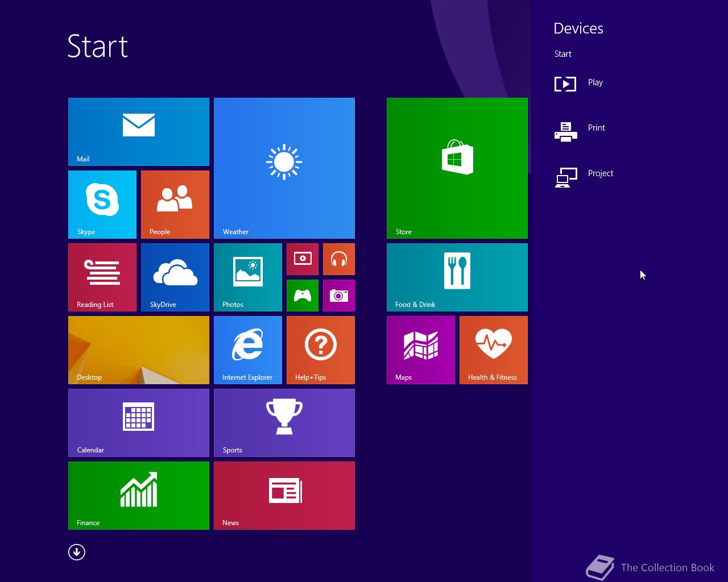
Task: Open the Sports tile
Action: [284, 423]
